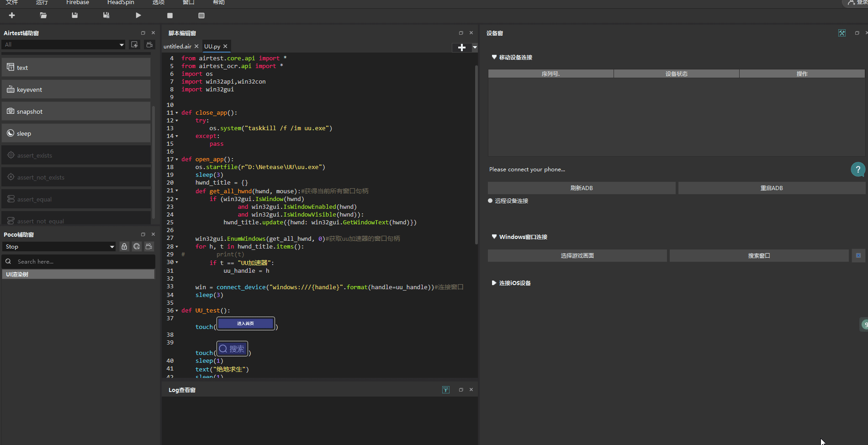Click the Poco record camera icon
Screen dimensions: 868x445
(x=149, y=247)
